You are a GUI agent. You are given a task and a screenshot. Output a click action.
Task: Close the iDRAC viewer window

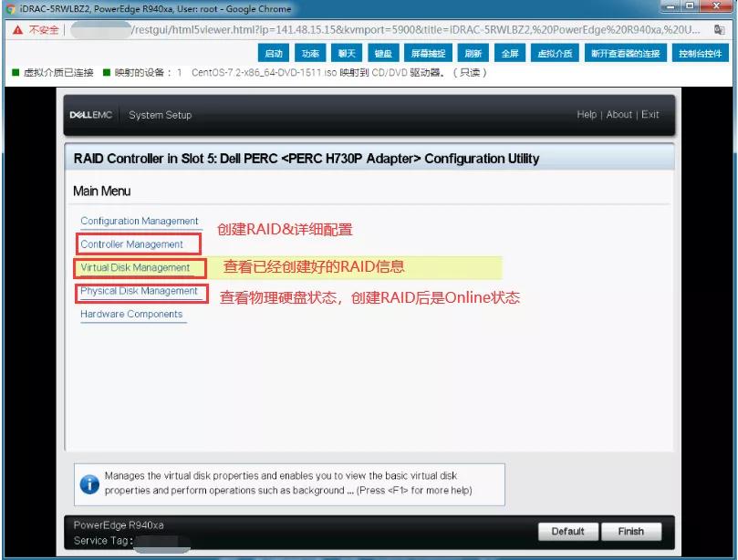click(x=716, y=6)
